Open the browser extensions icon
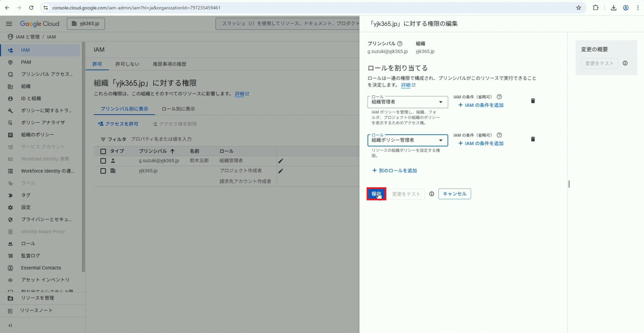 pyautogui.click(x=596, y=8)
